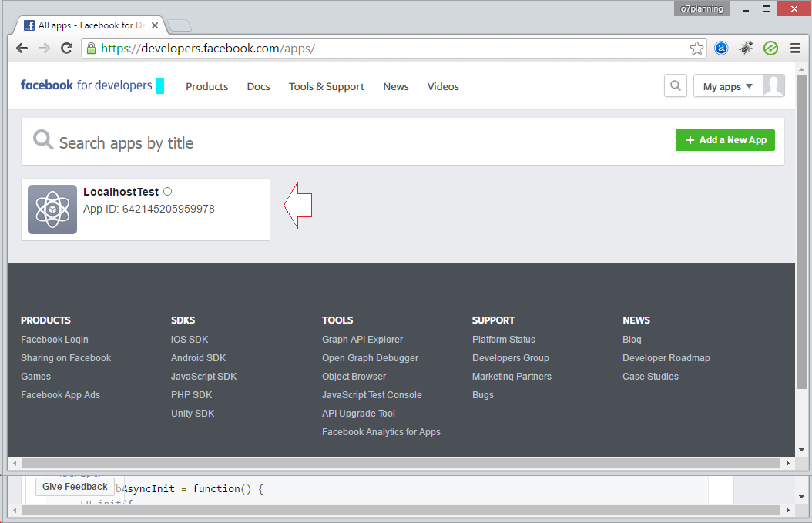Expand the My apps dropdown
The height and width of the screenshot is (523, 812).
click(x=727, y=86)
